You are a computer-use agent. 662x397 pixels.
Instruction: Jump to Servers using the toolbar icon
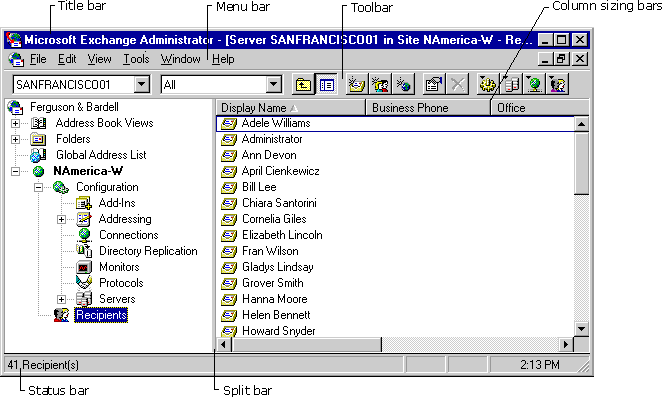click(511, 85)
